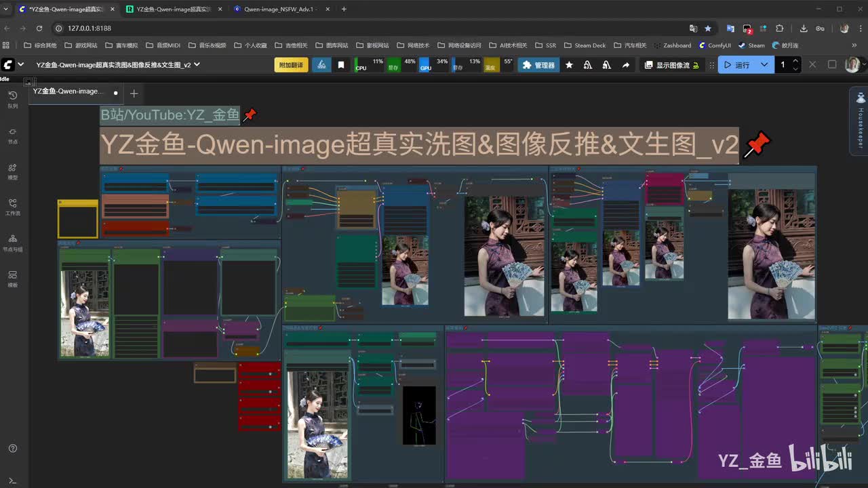Open the Steam Deck bookmark folder
The height and width of the screenshot is (488, 868).
point(585,45)
